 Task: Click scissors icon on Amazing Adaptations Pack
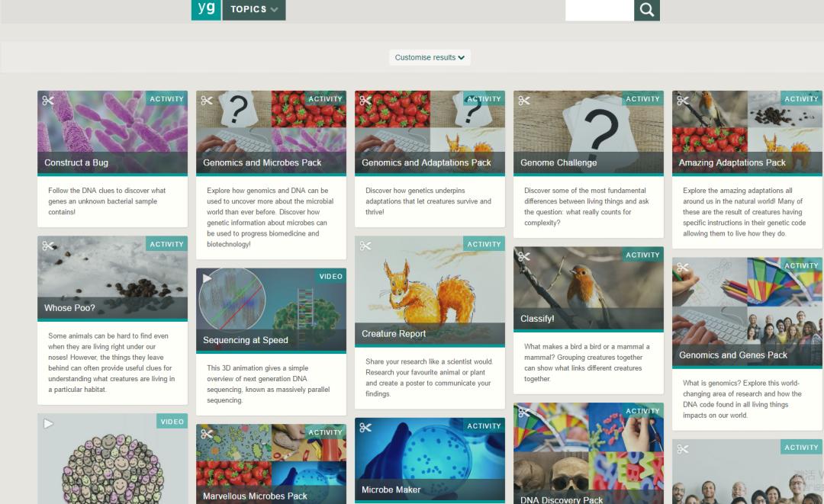point(683,101)
